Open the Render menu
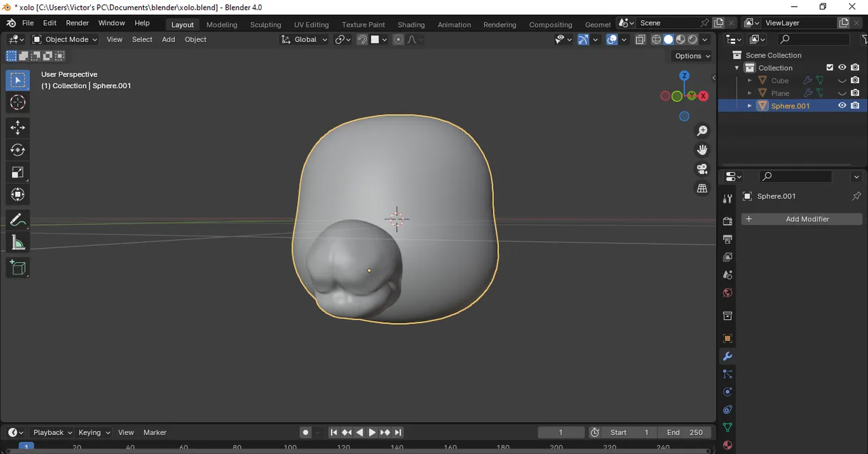The image size is (868, 454). click(x=77, y=23)
